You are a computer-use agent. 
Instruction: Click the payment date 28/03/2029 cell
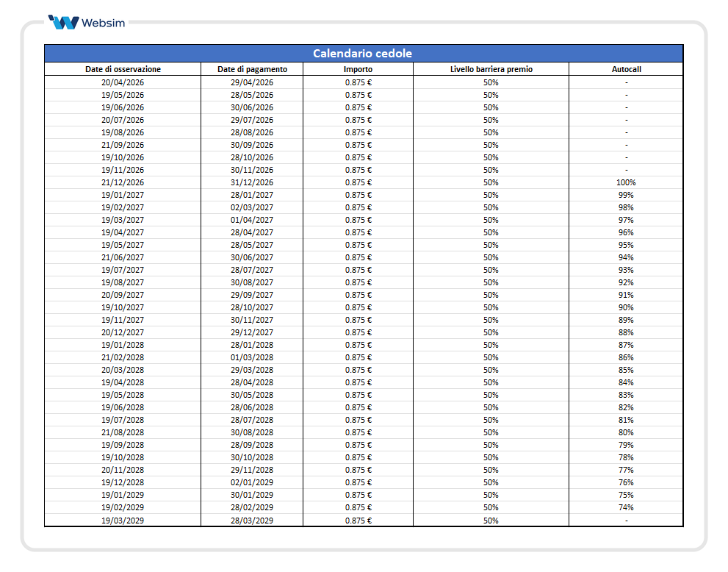(252, 521)
